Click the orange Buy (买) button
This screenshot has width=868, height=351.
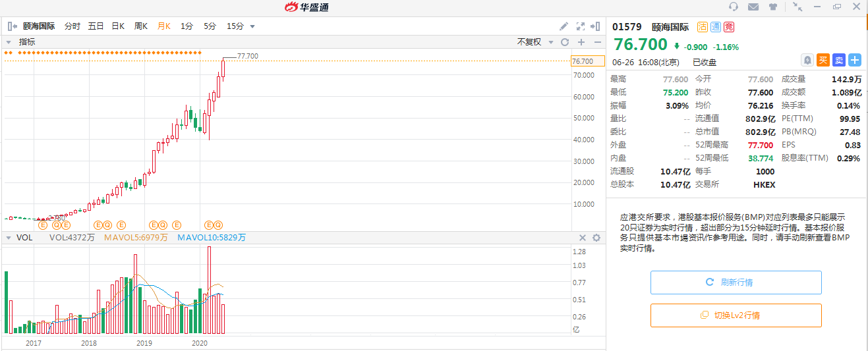(823, 60)
